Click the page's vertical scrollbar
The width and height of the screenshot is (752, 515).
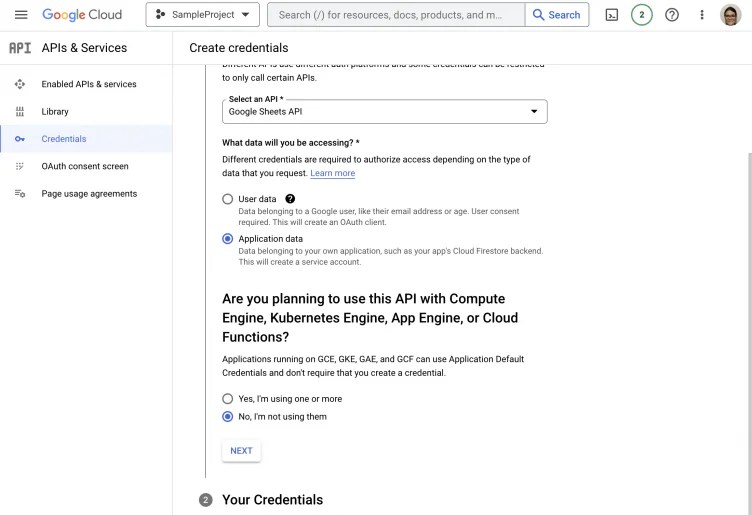(749, 333)
